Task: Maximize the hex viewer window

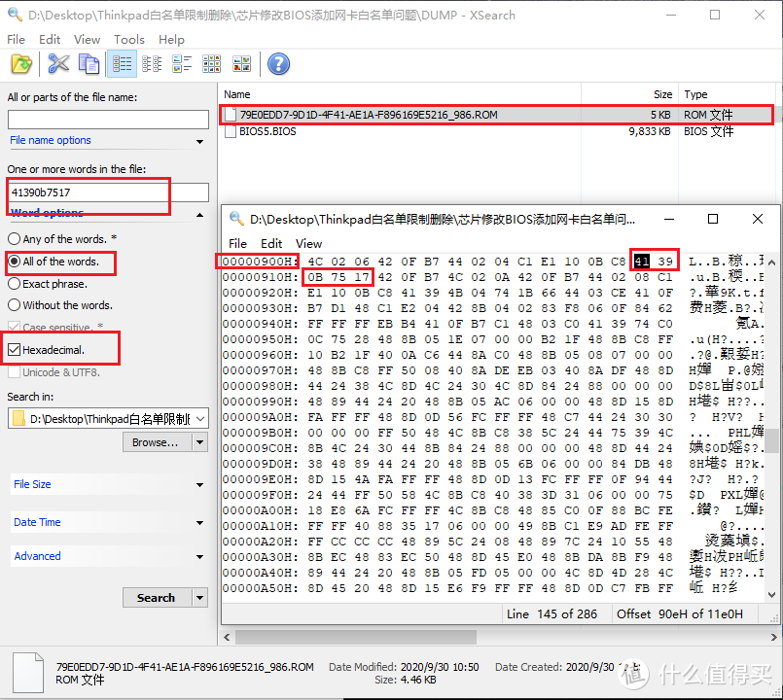Action: [713, 219]
